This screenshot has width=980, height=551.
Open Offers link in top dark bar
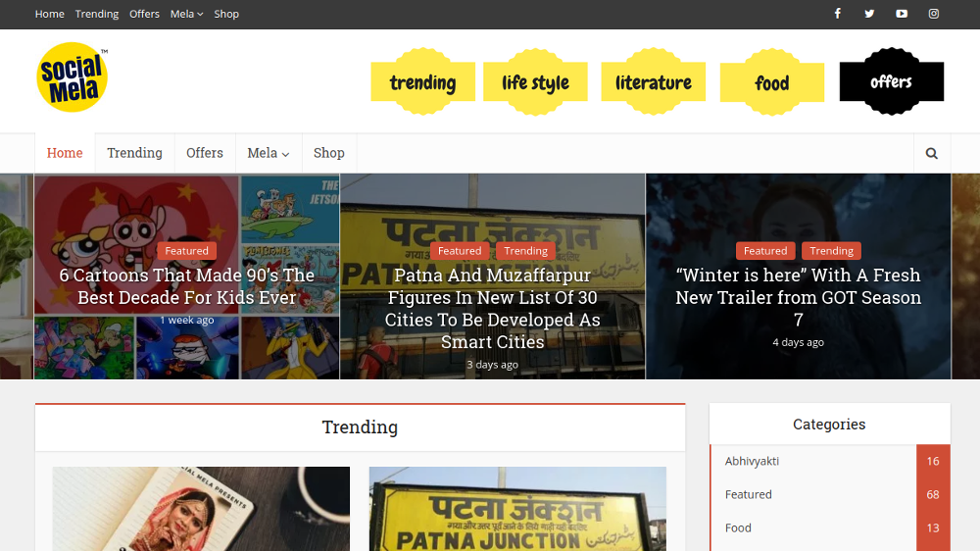click(x=144, y=14)
